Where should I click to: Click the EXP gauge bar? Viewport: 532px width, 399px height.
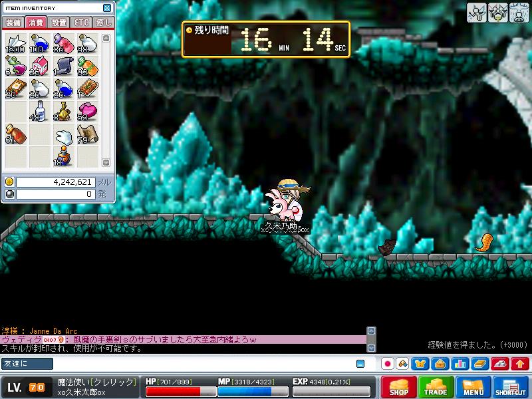coord(331,392)
